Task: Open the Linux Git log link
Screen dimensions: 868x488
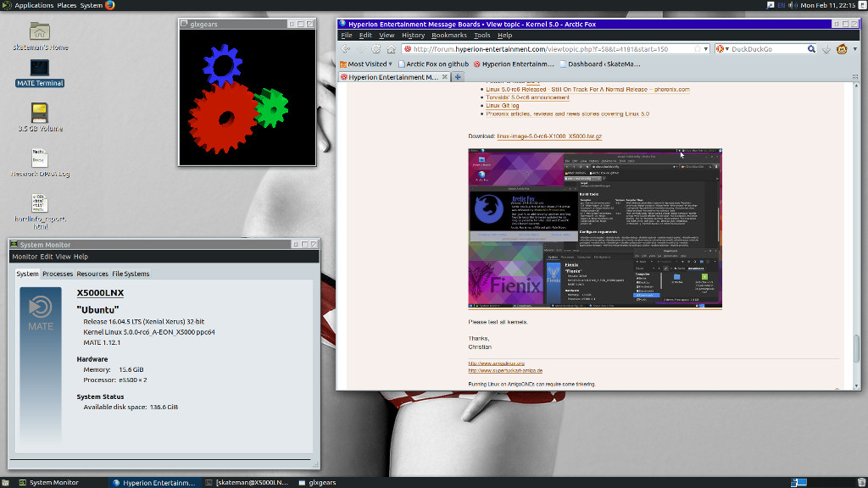Action: tap(502, 106)
